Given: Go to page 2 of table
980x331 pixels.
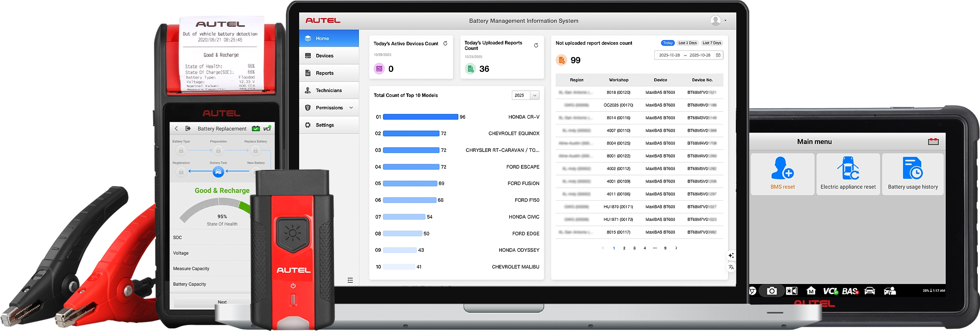Looking at the screenshot, I should coord(624,248).
